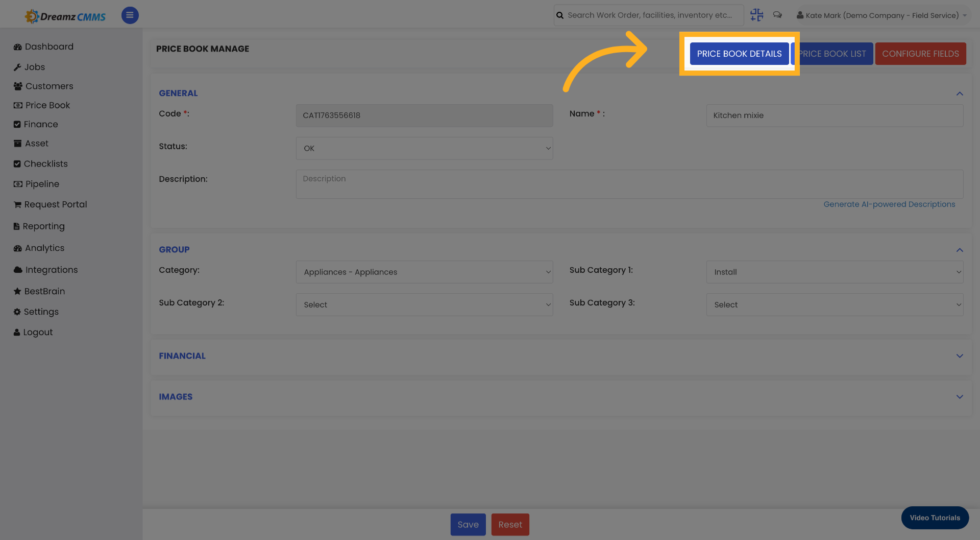Image resolution: width=980 pixels, height=540 pixels.
Task: Open Sub Category 2 dropdown
Action: 424,305
